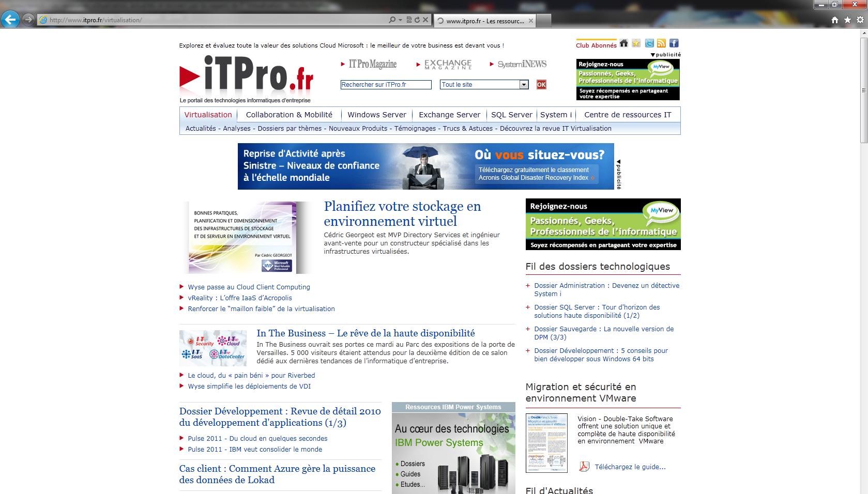Open 'vReality : L'offre IaaS d'Acropolis' link
Screen dimensions: 868x494
(240, 298)
